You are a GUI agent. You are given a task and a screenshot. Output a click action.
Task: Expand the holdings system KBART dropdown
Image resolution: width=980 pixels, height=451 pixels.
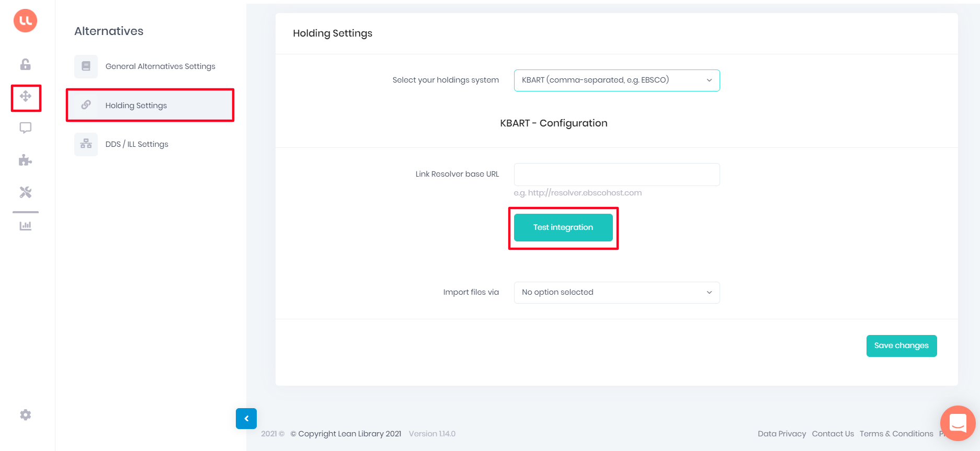617,80
